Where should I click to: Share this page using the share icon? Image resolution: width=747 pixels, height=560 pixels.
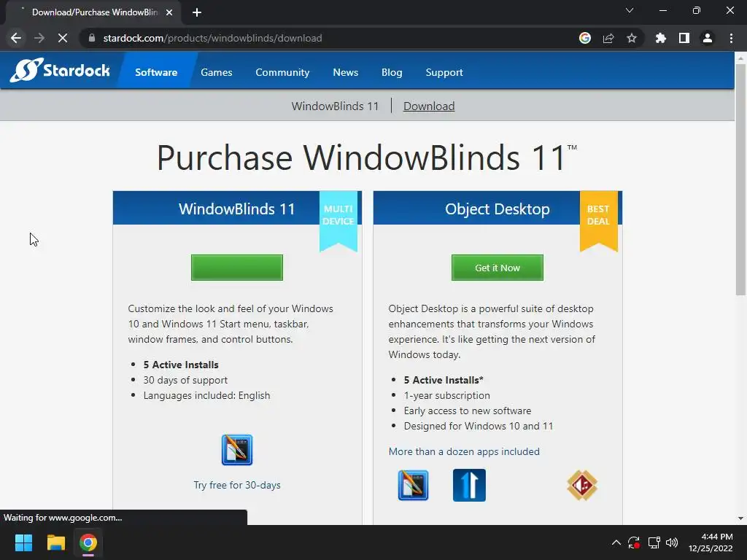point(608,38)
